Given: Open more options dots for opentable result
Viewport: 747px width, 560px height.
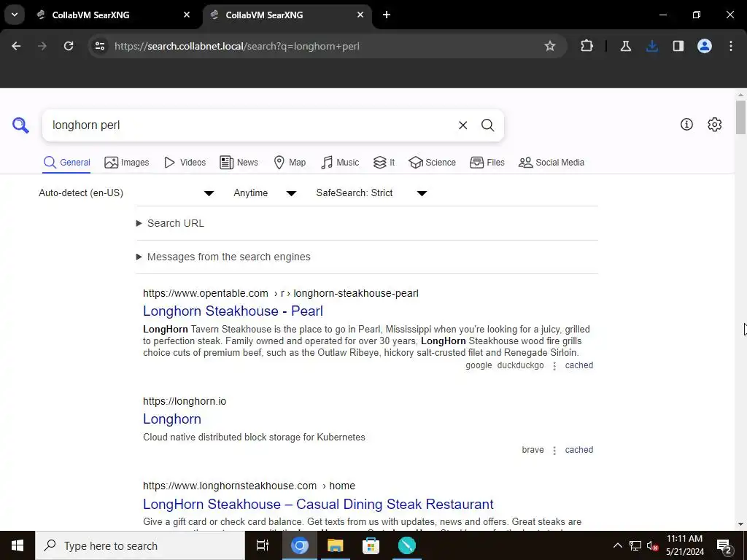Looking at the screenshot, I should point(554,366).
